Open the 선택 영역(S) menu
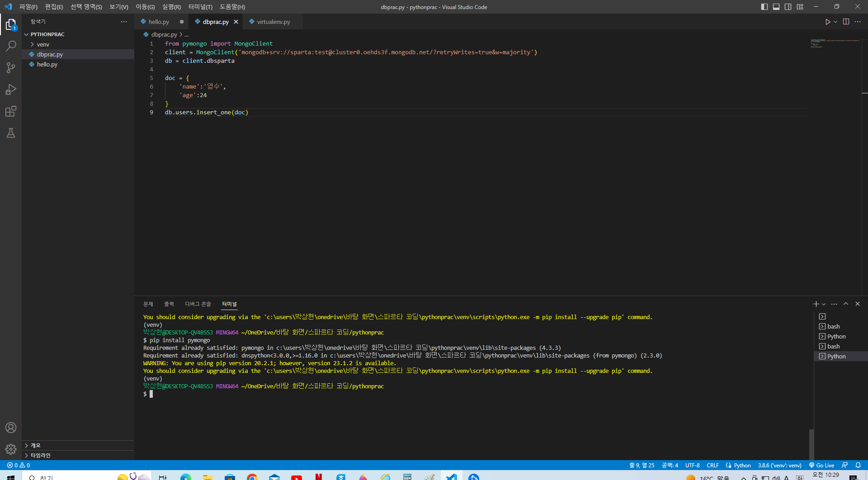Viewport: 868px width, 480px height. click(x=86, y=7)
